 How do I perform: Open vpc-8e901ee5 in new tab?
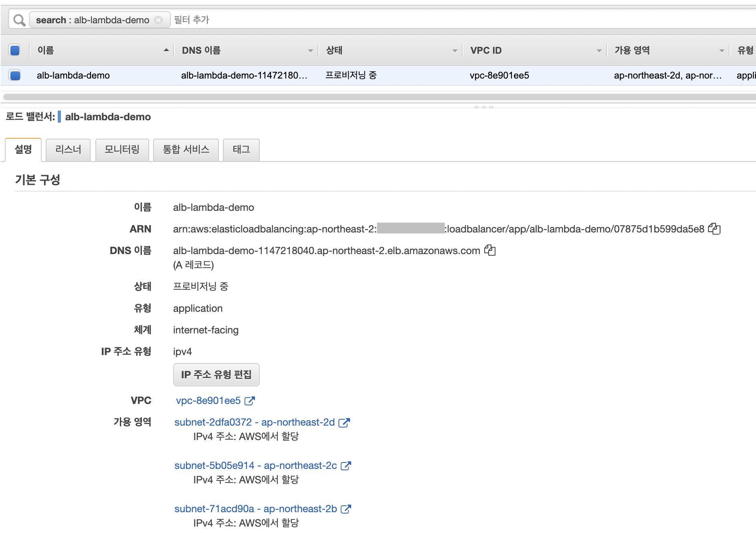[251, 401]
